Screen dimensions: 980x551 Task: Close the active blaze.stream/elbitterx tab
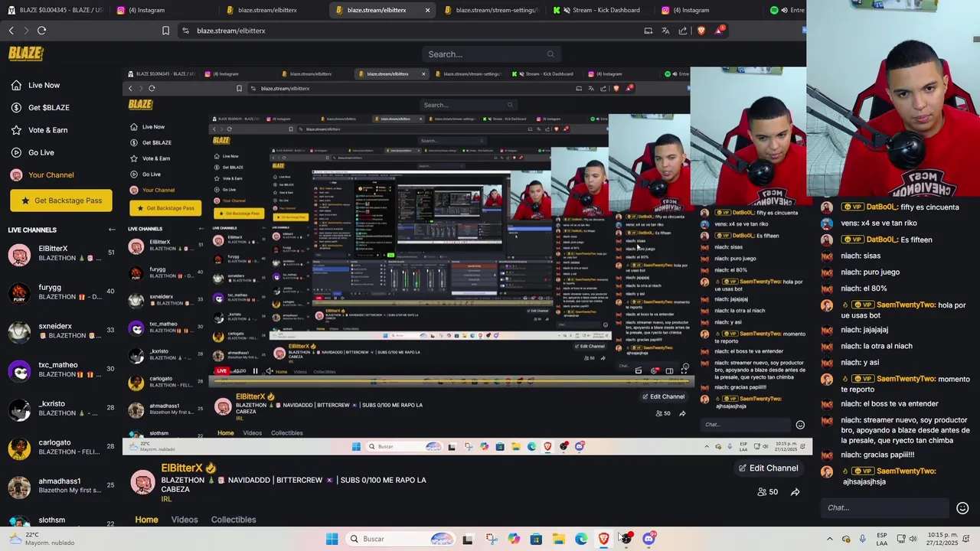(427, 10)
